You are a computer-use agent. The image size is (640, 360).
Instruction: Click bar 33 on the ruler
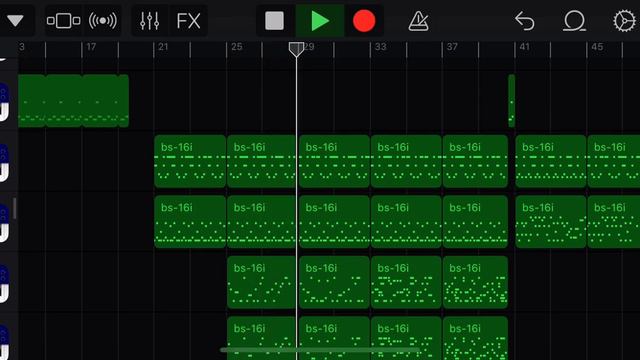380,47
